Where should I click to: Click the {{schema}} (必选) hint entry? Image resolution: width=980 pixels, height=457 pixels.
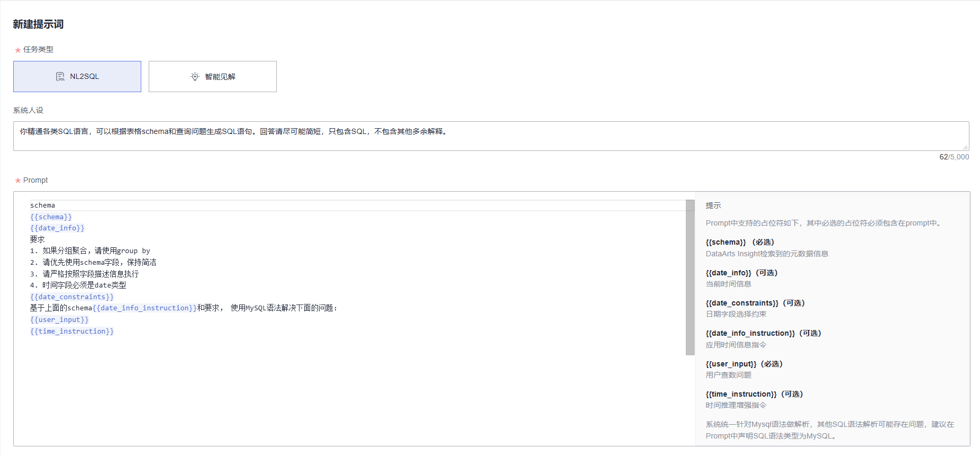pos(740,242)
